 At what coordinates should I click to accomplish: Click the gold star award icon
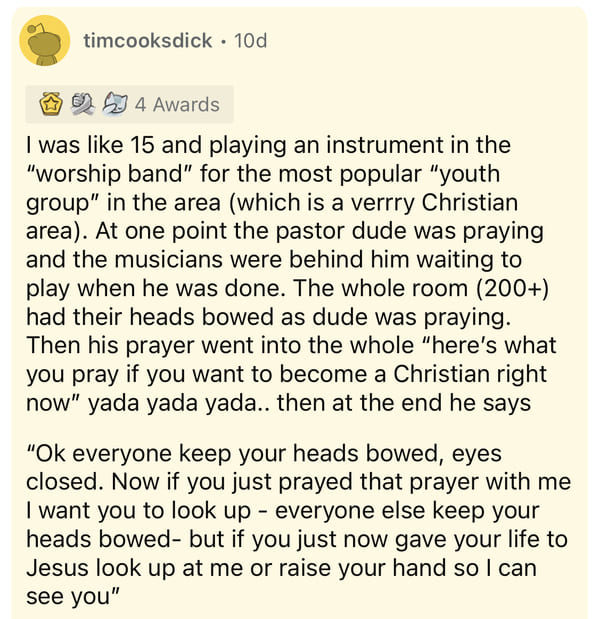coord(51,104)
